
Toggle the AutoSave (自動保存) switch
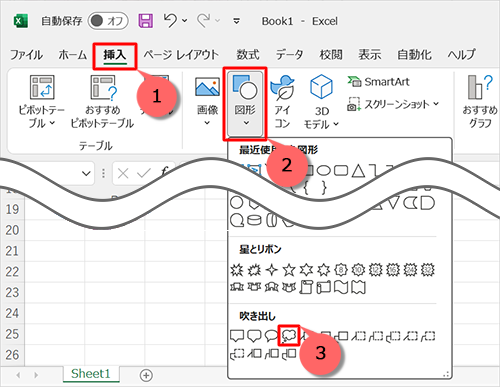click(x=108, y=21)
